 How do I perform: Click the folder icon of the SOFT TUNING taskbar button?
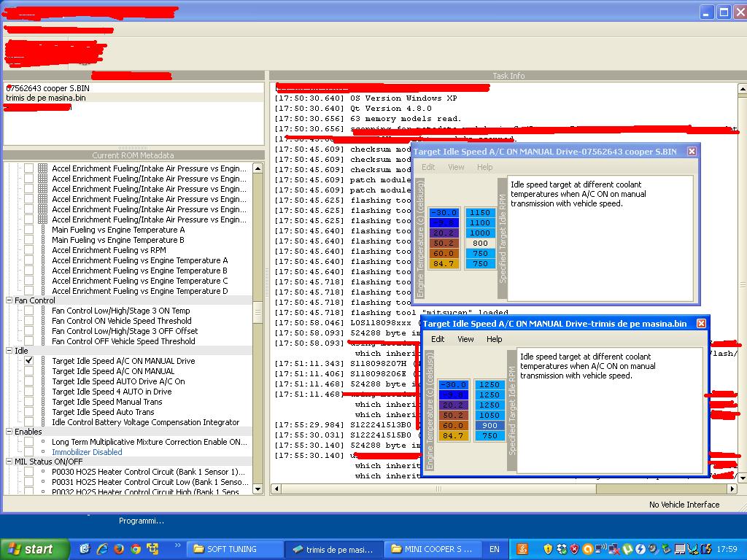[x=197, y=549]
